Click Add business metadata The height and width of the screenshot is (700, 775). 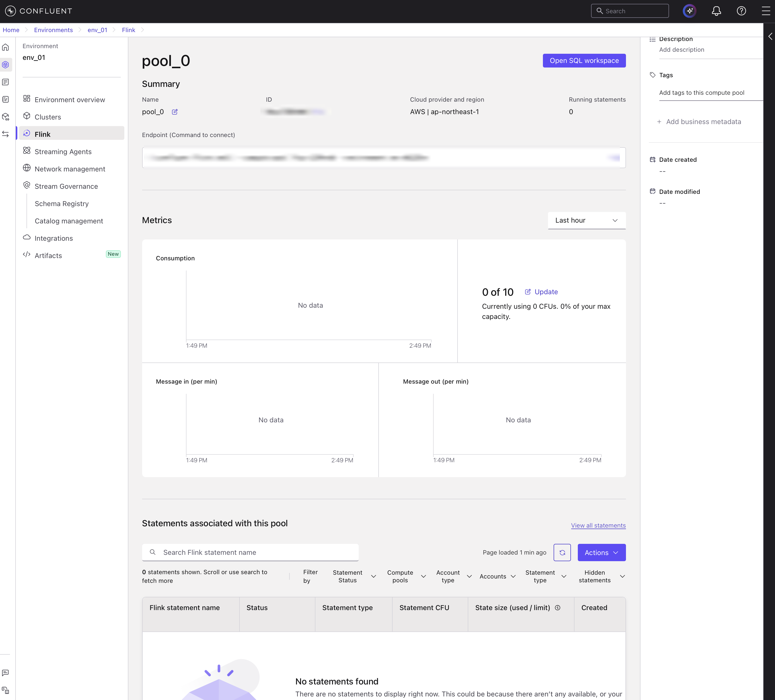click(699, 122)
